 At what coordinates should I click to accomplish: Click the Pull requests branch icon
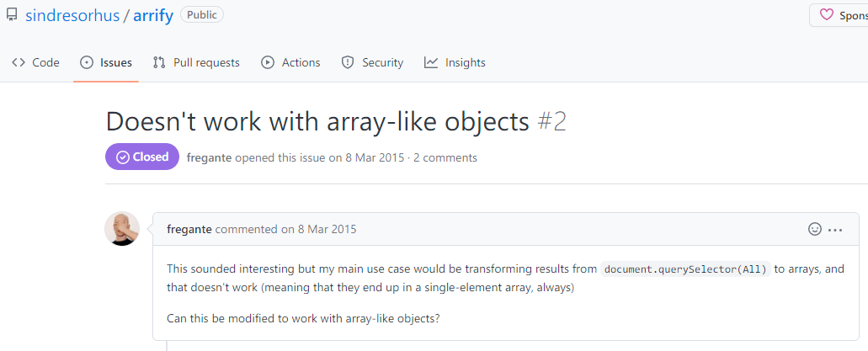(159, 62)
